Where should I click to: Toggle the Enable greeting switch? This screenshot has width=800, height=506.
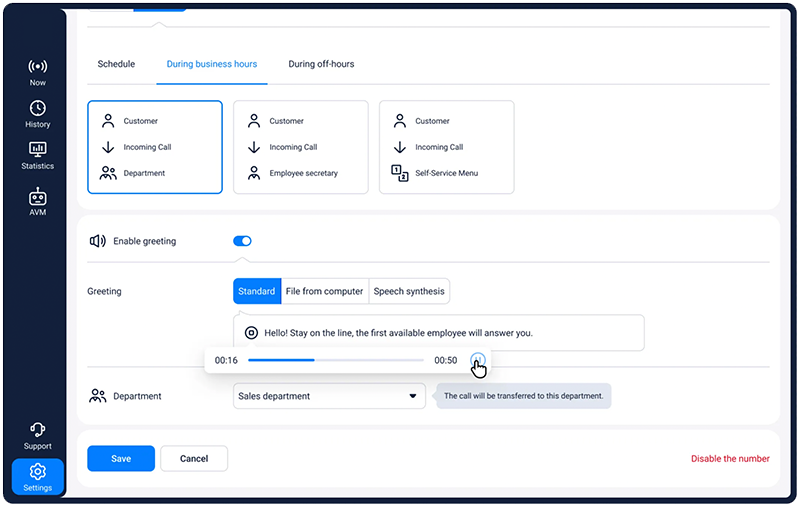point(242,241)
